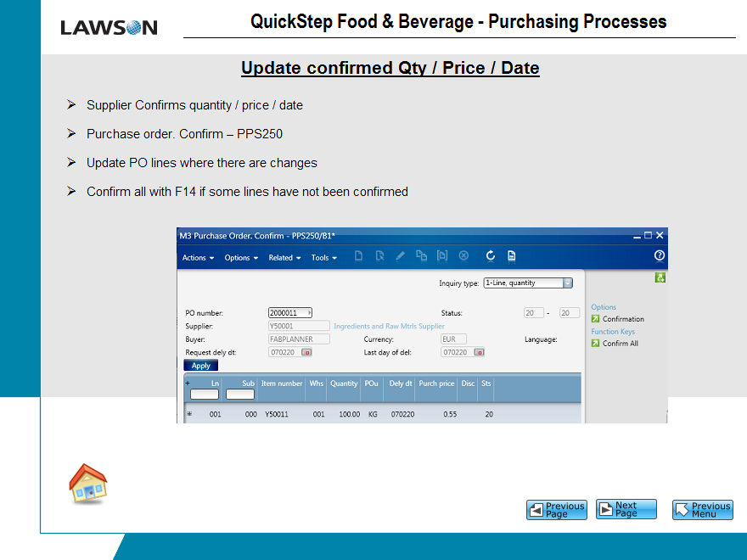This screenshot has width=747, height=560.
Task: Click the Help question mark icon
Action: tap(659, 255)
